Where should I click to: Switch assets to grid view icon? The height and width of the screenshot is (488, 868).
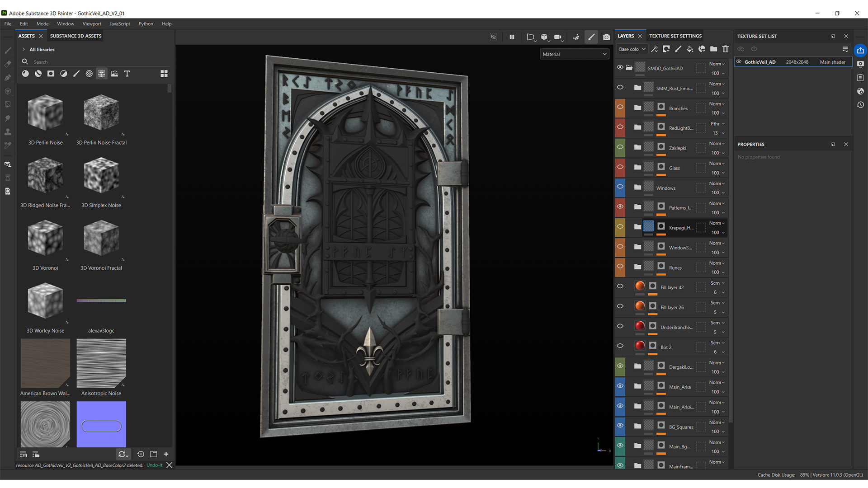pyautogui.click(x=164, y=74)
